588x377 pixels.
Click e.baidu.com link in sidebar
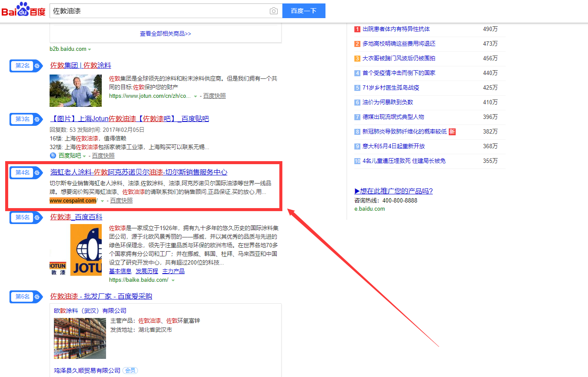(x=369, y=209)
